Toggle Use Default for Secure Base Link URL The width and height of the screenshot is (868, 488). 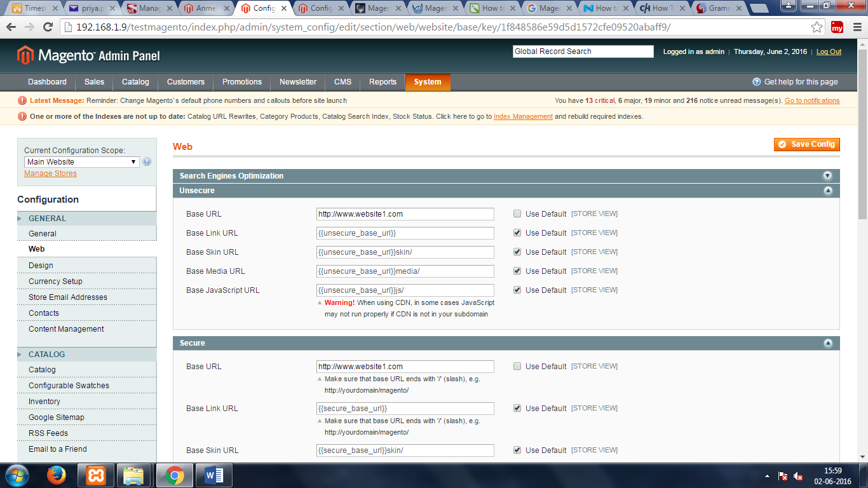(517, 408)
